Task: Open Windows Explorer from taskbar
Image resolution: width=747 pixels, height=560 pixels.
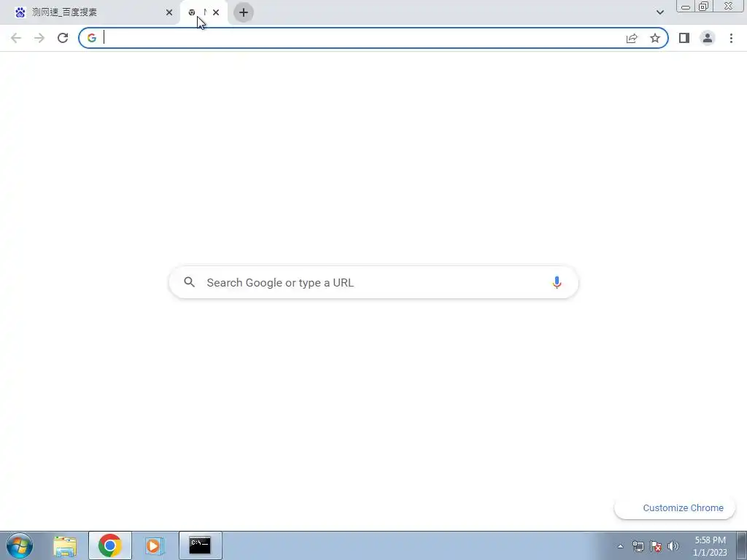Action: pos(65,545)
